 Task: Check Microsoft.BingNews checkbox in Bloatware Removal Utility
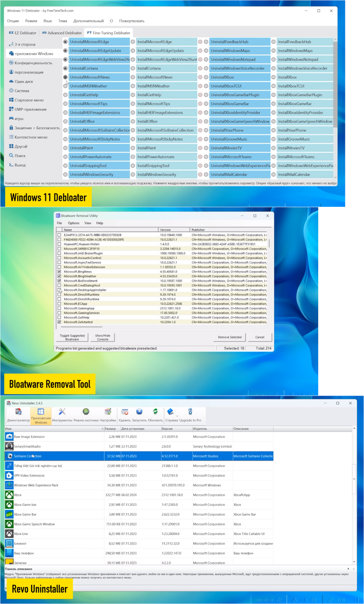pos(59,271)
